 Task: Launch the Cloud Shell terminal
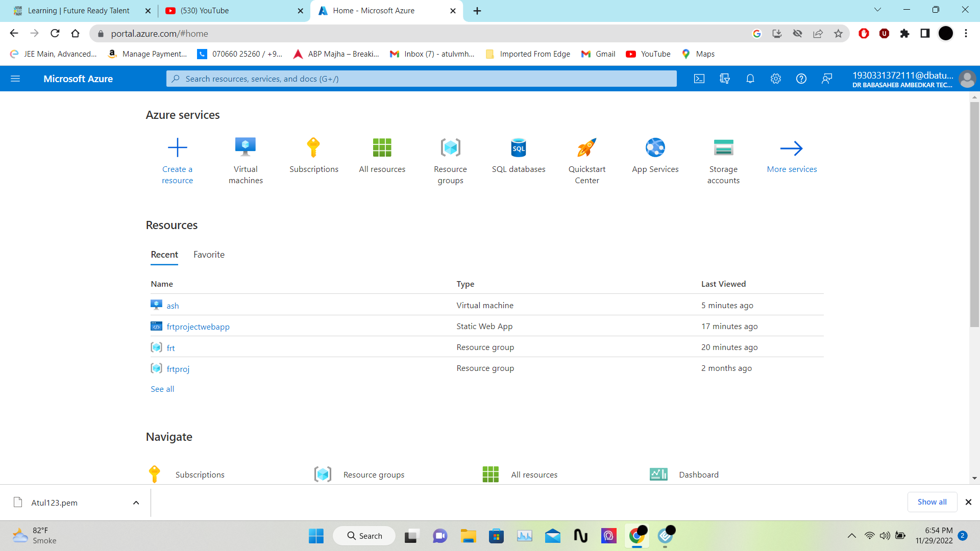[x=699, y=79]
